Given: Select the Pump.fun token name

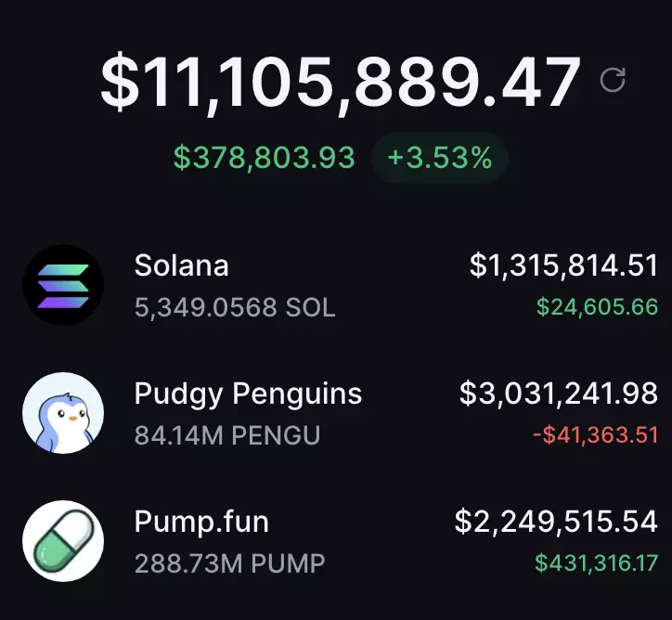Looking at the screenshot, I should coord(201,522).
